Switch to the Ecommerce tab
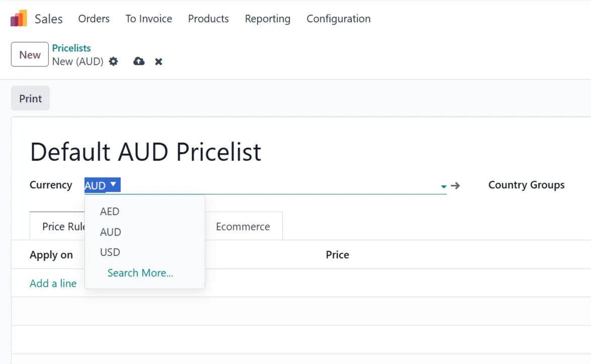Image resolution: width=591 pixels, height=364 pixels. 243,227
